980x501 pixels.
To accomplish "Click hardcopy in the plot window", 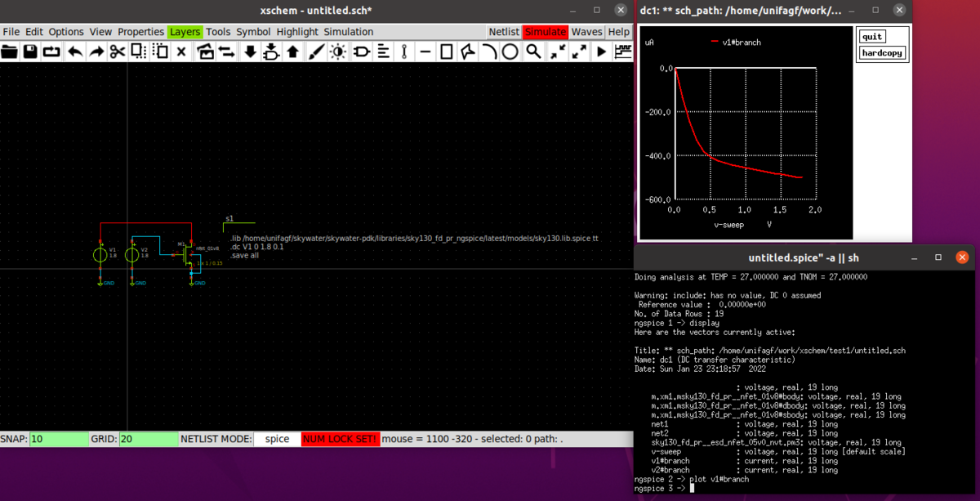I will click(x=882, y=53).
